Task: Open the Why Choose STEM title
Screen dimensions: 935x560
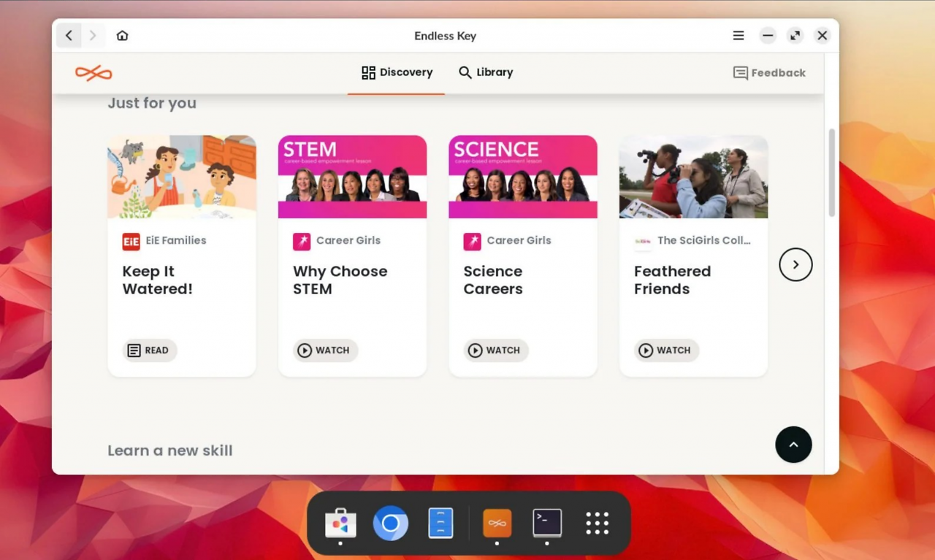Action: click(x=340, y=280)
